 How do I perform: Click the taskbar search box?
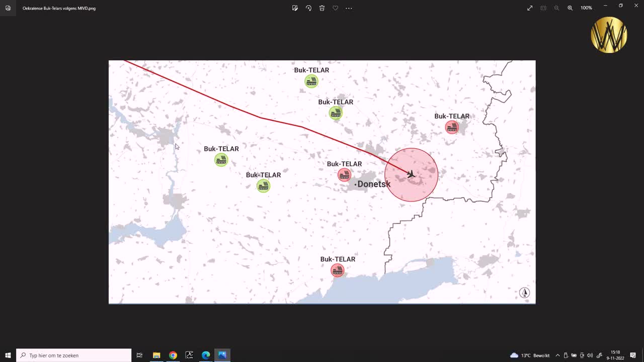(74, 355)
